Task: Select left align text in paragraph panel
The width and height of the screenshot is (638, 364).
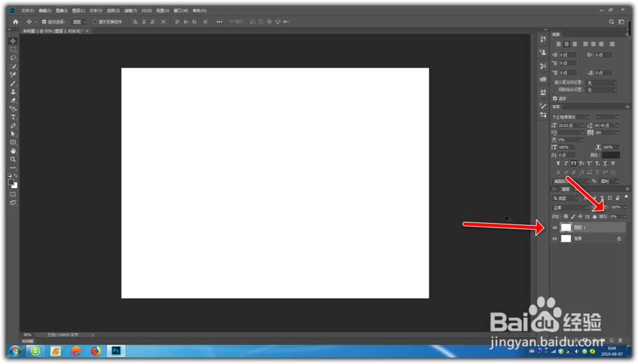Action: click(x=559, y=44)
